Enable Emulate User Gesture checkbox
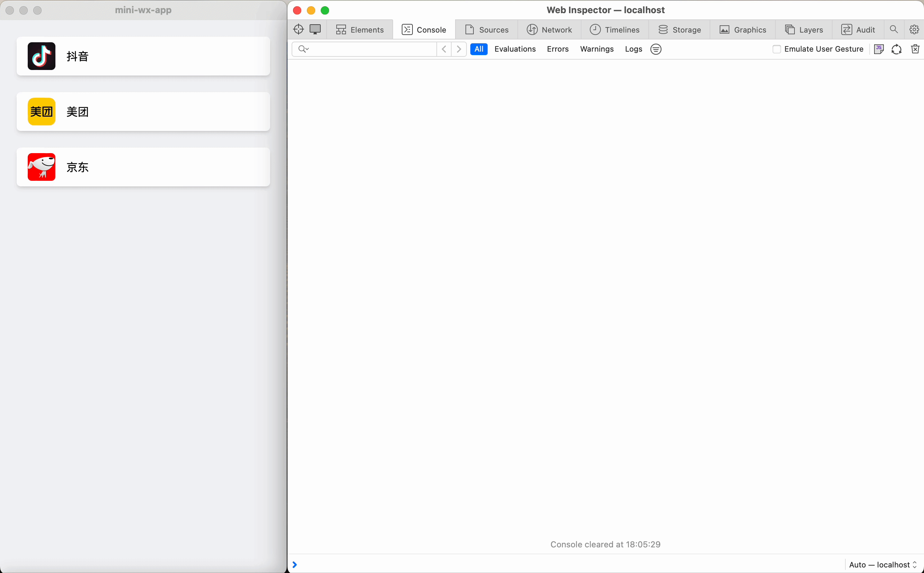 [776, 49]
